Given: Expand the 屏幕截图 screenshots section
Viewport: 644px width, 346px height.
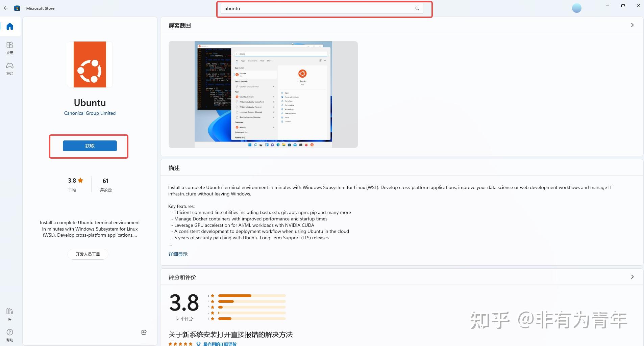Looking at the screenshot, I should [632, 25].
